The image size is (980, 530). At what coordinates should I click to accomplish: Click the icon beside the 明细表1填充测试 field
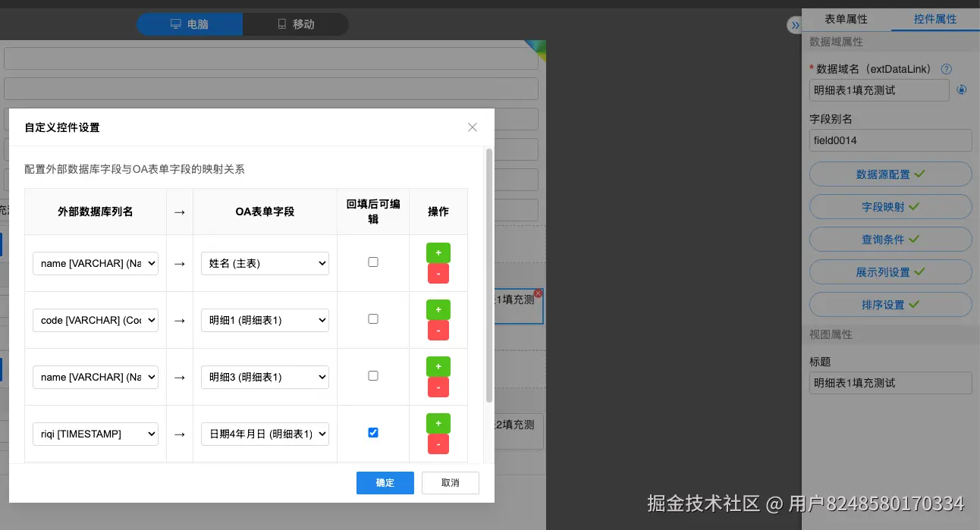(962, 89)
